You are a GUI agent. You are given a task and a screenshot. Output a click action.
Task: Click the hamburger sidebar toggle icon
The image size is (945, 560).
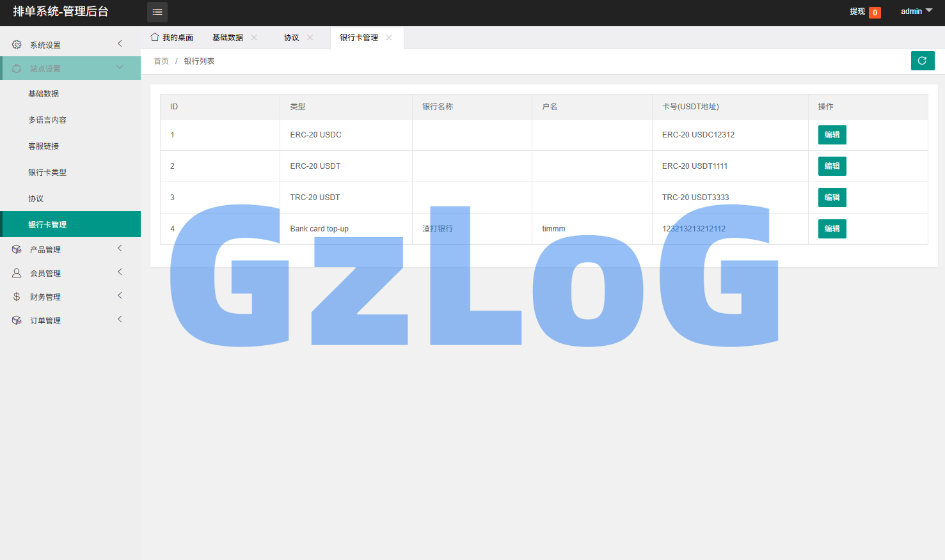point(157,12)
